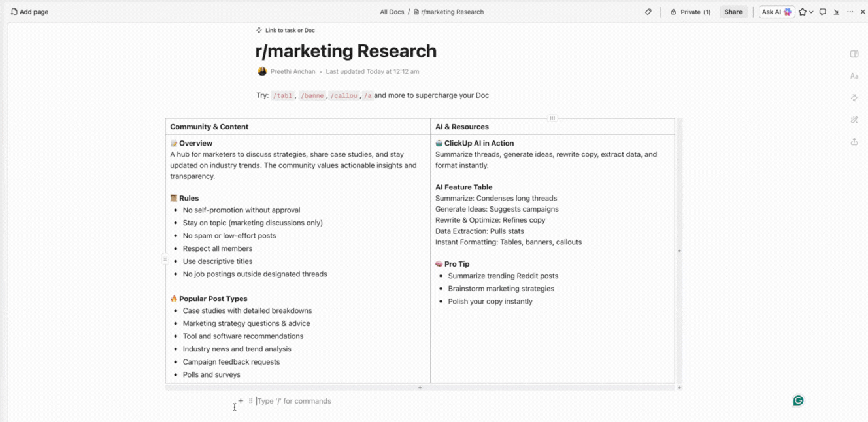Screen dimensions: 868x422
Task: Click the AI wand icon in right sidebar
Action: (x=854, y=120)
